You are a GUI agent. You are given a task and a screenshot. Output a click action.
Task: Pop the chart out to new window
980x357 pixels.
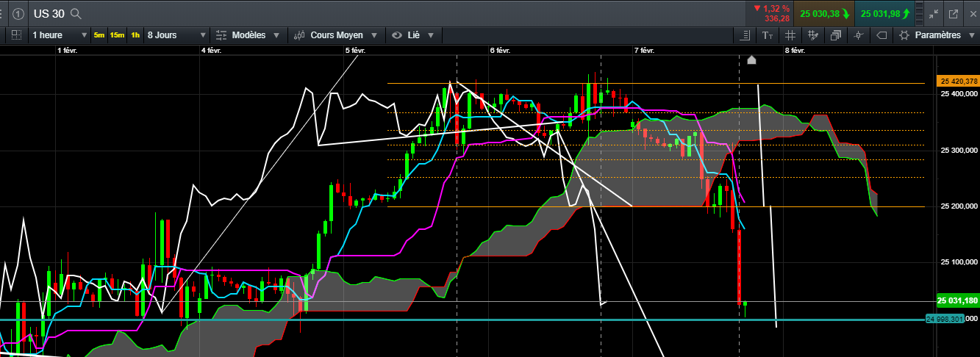point(954,13)
